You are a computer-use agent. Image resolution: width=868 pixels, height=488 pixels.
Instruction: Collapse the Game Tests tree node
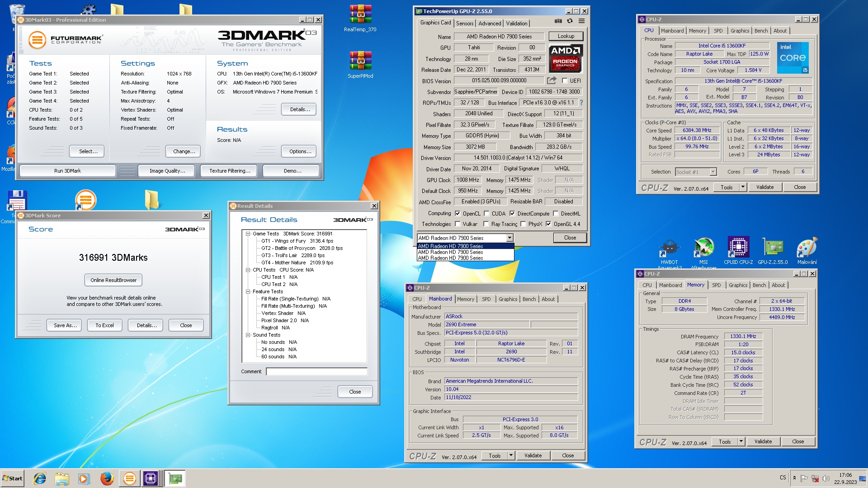[248, 234]
